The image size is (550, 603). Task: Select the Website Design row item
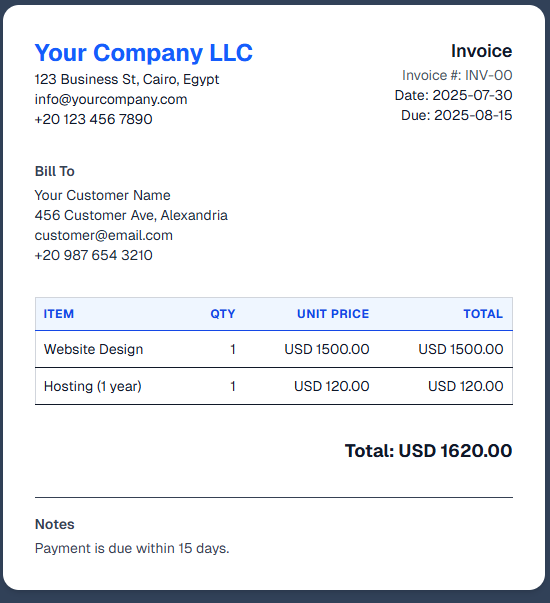[93, 349]
